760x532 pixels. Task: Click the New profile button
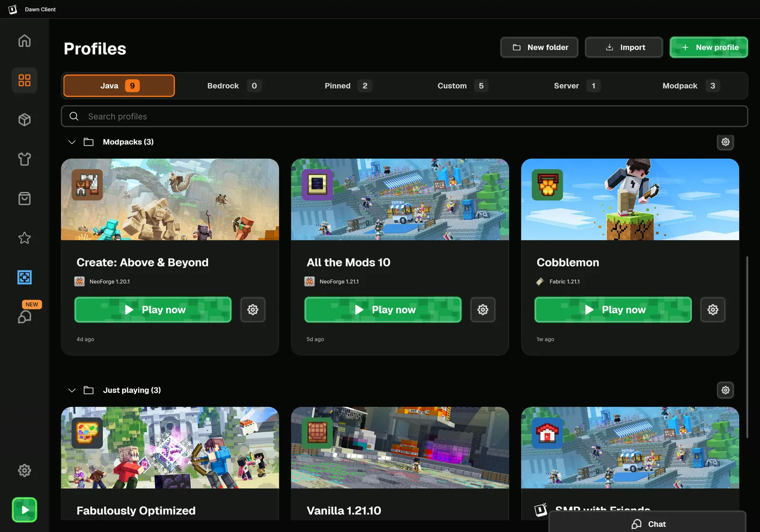709,47
